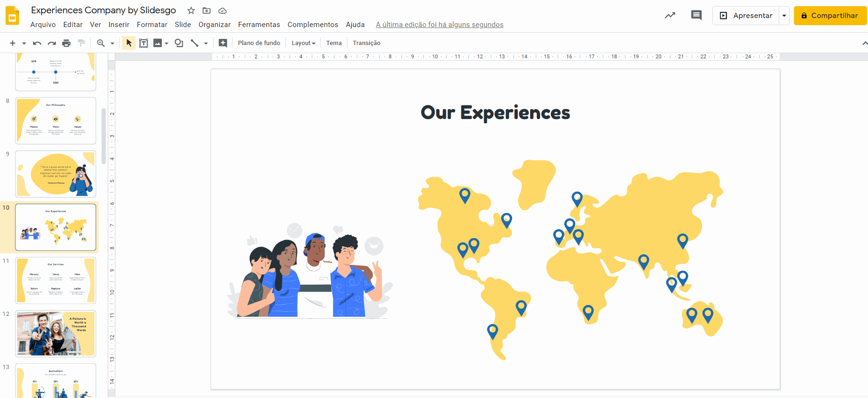Redo the last action
868x398 pixels.
[52, 43]
